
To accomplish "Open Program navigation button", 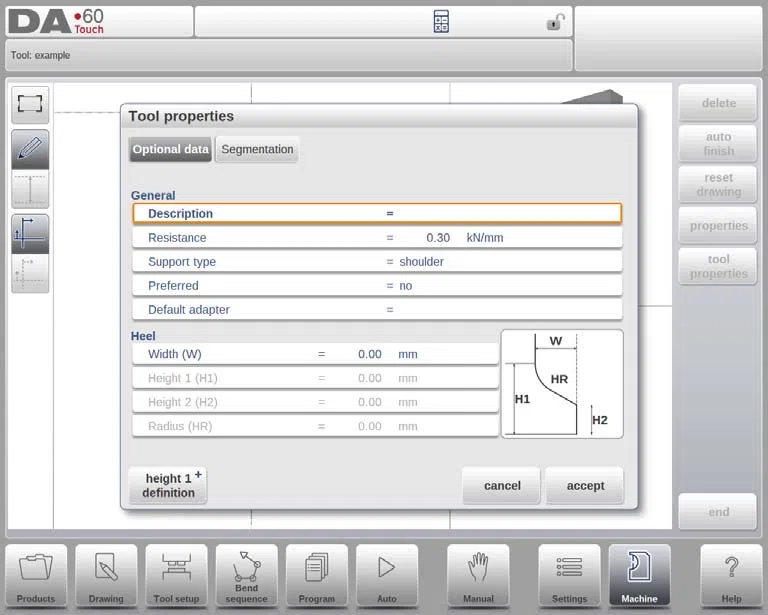I will pyautogui.click(x=316, y=576).
